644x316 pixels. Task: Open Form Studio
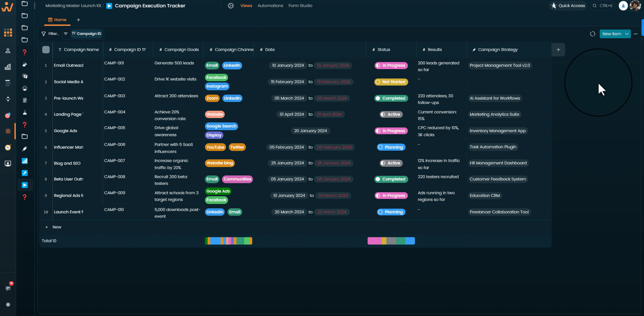click(300, 6)
